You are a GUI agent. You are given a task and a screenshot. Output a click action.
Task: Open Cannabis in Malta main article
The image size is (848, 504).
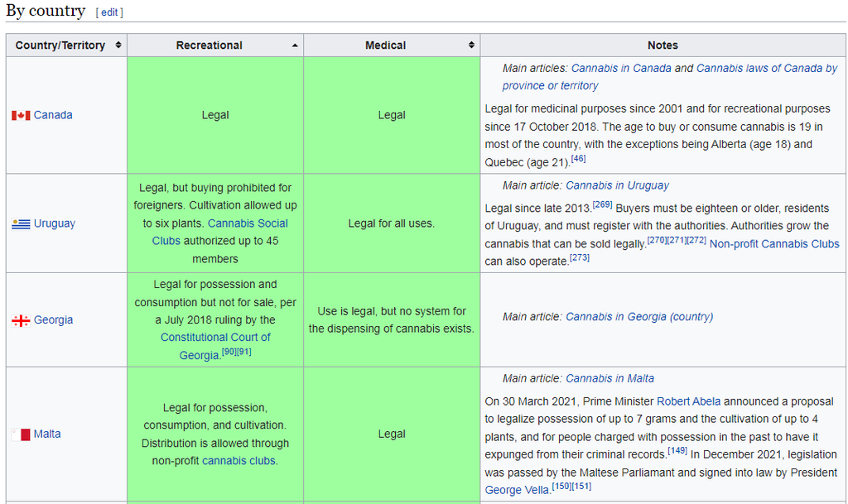609,379
